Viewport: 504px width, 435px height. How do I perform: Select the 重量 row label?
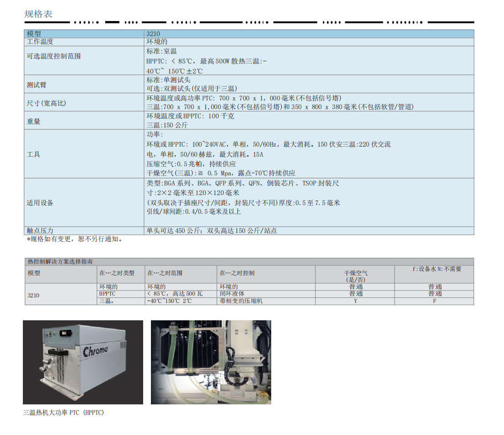[34, 122]
